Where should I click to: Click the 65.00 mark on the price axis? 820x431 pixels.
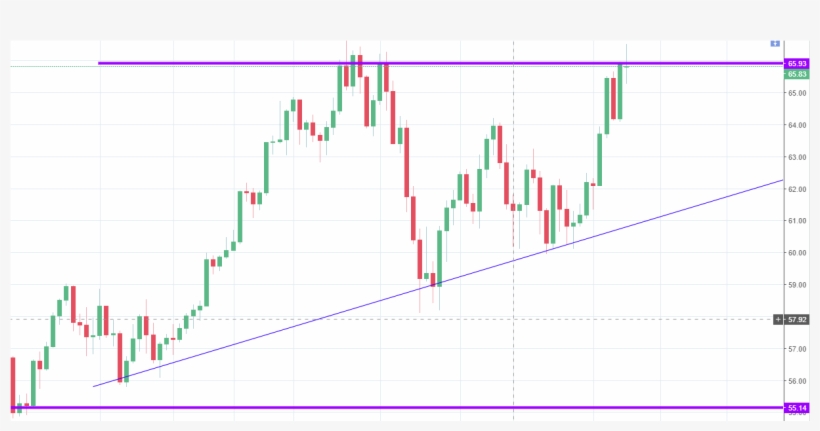[797, 93]
